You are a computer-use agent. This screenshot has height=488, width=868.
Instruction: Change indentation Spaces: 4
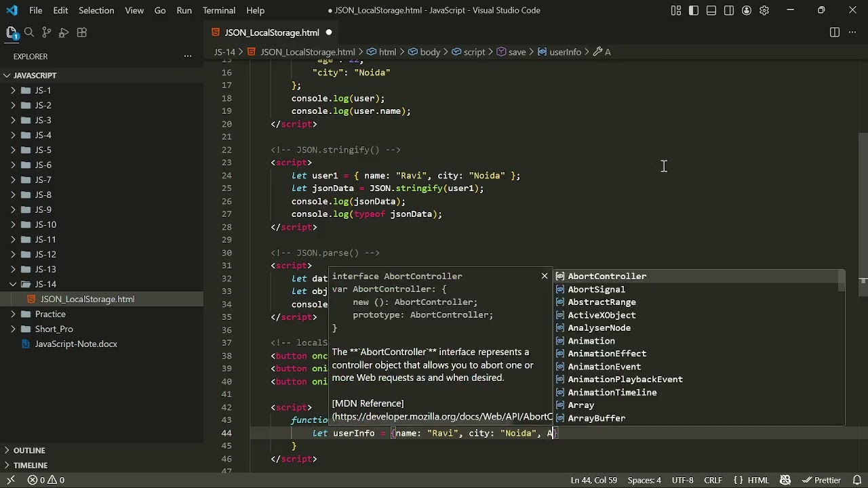[x=644, y=480]
